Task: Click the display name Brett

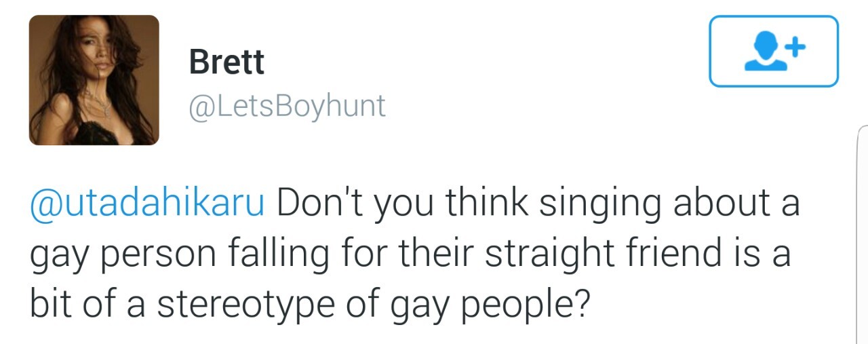Action: click(226, 62)
